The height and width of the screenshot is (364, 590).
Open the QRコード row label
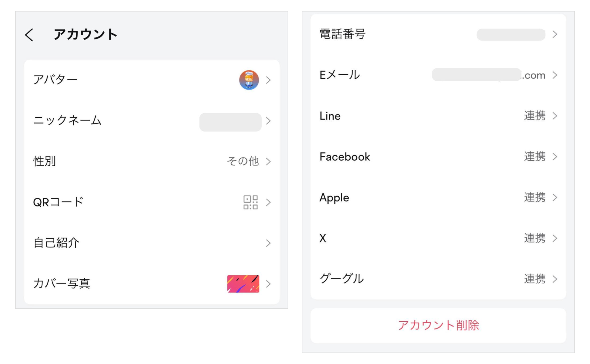click(58, 202)
